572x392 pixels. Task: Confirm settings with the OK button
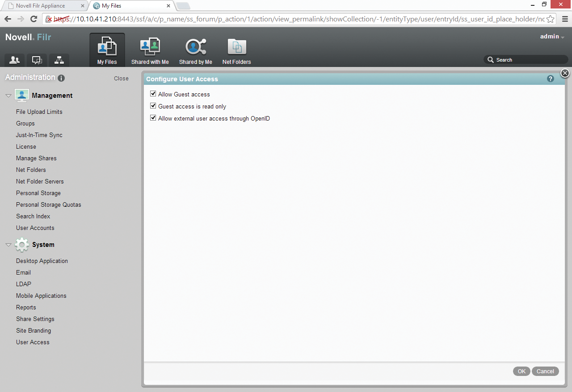(x=521, y=371)
